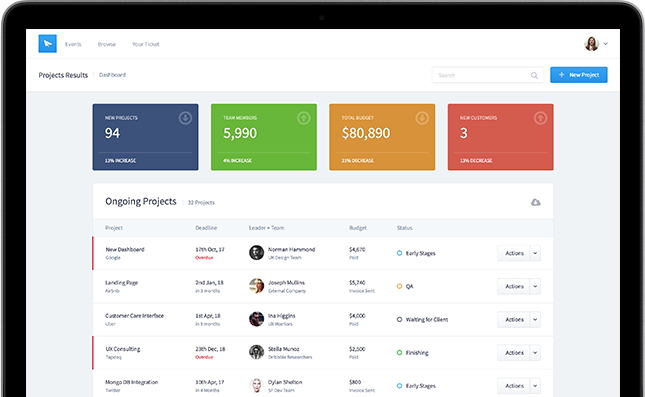Image resolution: width=645 pixels, height=397 pixels.
Task: Click the New Project button
Action: click(x=579, y=75)
